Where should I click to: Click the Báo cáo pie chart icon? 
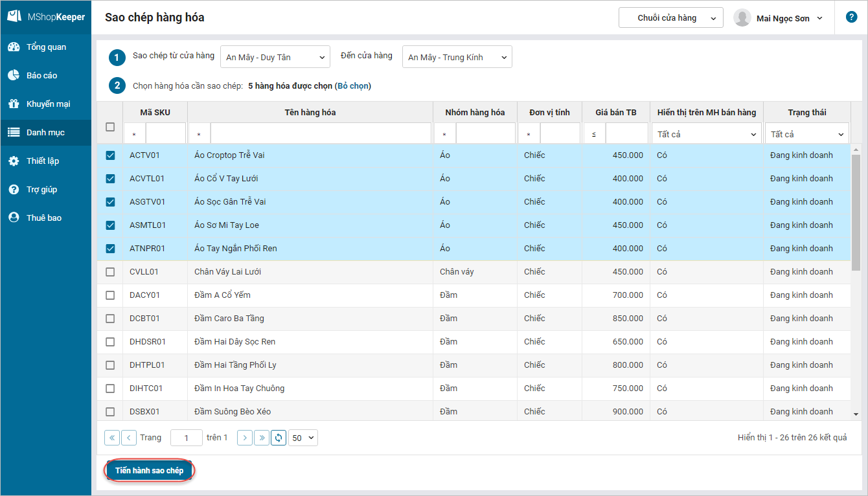click(14, 76)
